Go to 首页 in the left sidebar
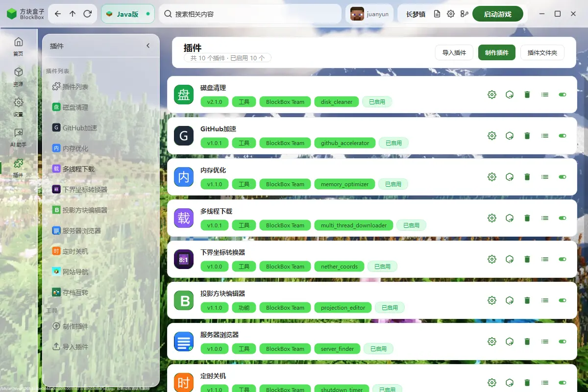Viewport: 588px width, 392px height. 18,47
